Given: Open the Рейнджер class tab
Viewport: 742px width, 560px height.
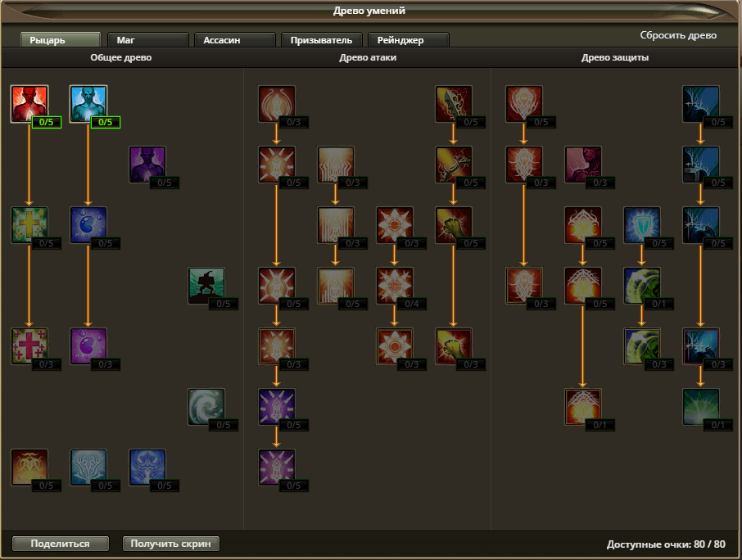Looking at the screenshot, I should click(x=408, y=40).
